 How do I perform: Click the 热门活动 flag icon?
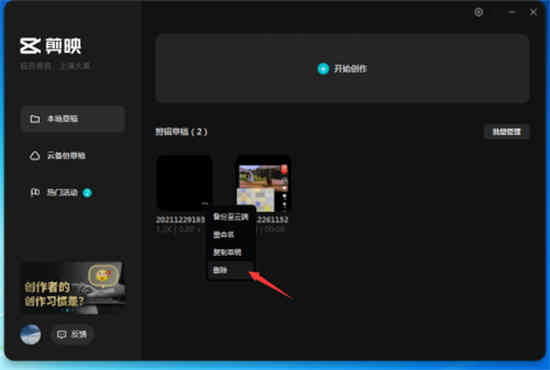click(35, 193)
